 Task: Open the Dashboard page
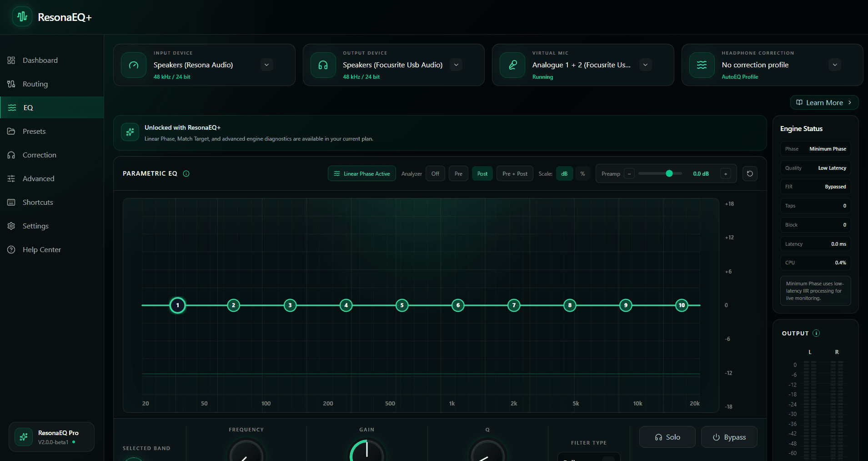(x=52, y=60)
